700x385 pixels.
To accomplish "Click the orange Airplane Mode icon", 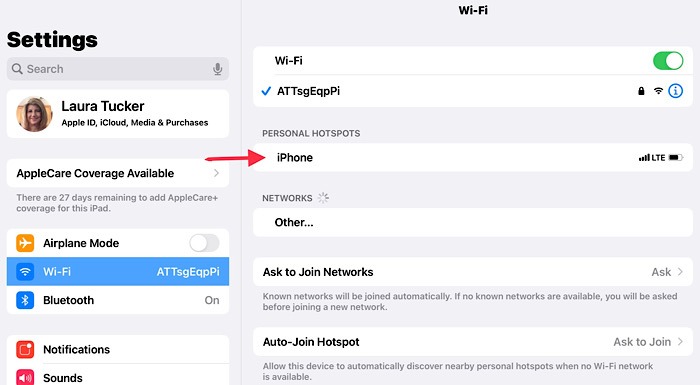I will pyautogui.click(x=25, y=243).
